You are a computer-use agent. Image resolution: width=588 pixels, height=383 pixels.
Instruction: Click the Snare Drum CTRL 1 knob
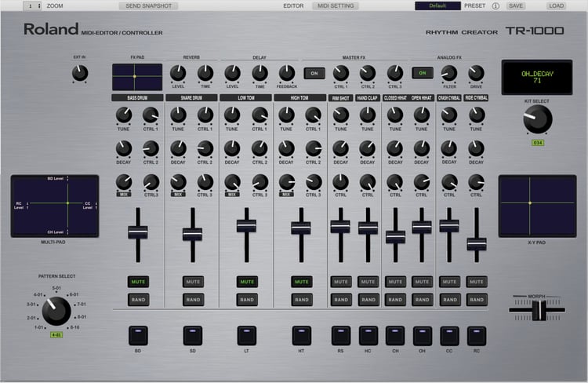[x=205, y=115]
